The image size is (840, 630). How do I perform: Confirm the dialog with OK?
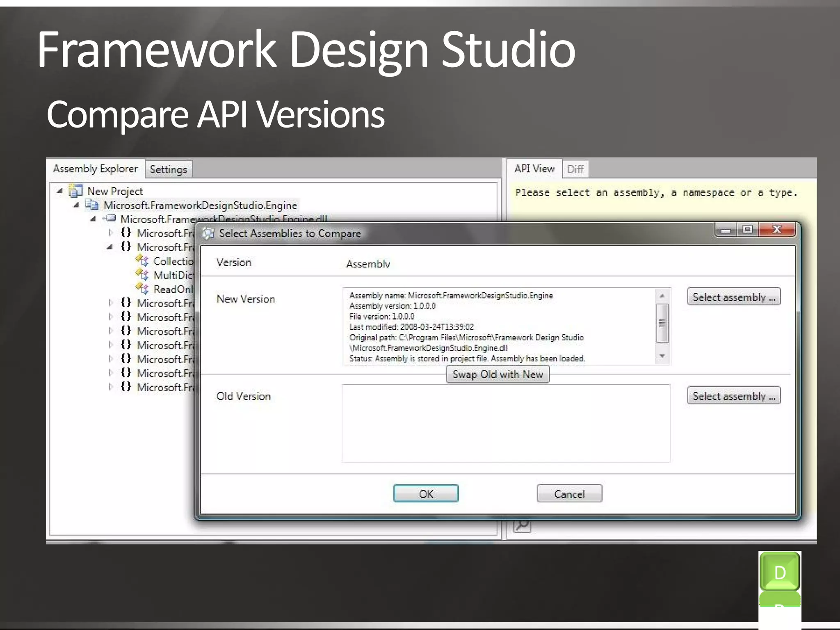pyautogui.click(x=426, y=493)
